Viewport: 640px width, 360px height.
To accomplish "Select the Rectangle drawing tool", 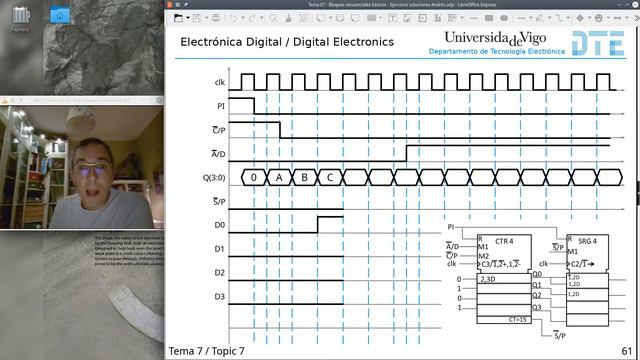I will click(x=489, y=18).
